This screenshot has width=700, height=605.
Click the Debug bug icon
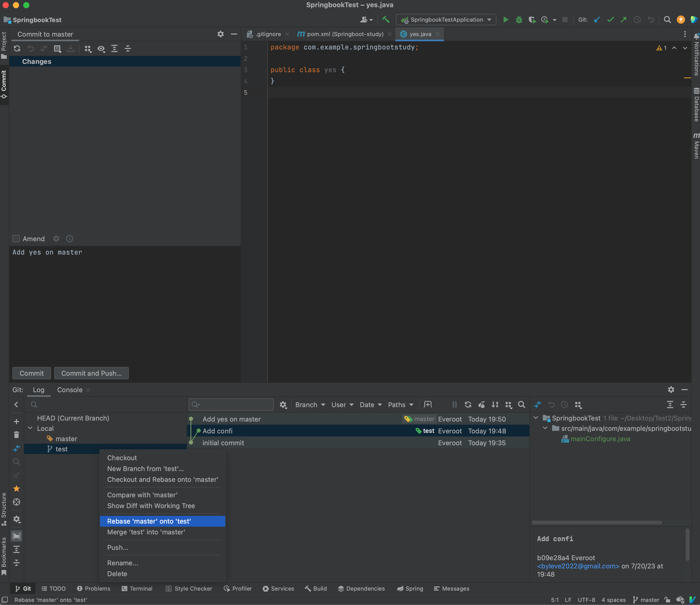click(x=519, y=20)
